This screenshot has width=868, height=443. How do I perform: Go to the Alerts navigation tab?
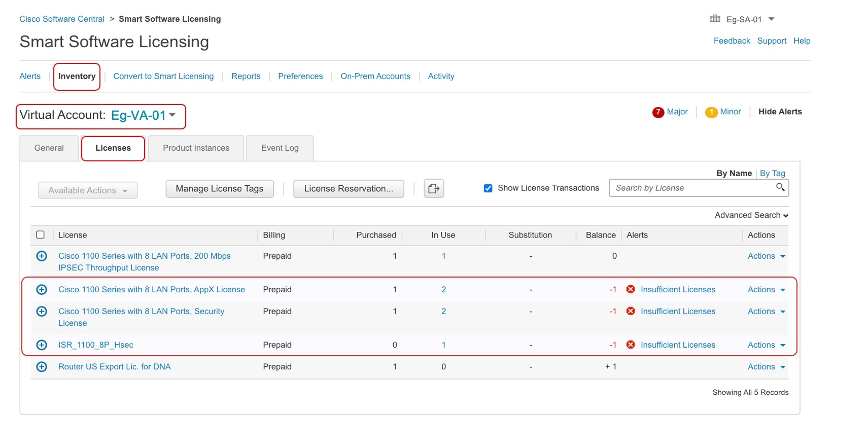click(x=30, y=76)
